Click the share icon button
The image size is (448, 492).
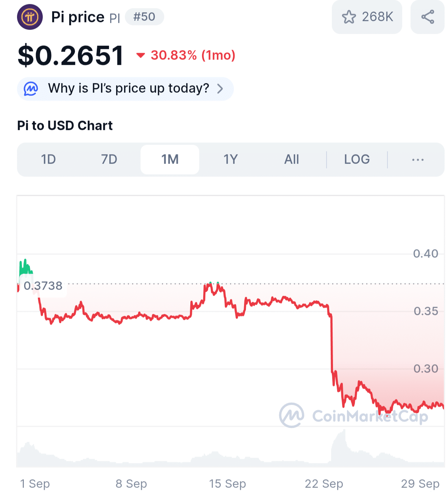[427, 17]
